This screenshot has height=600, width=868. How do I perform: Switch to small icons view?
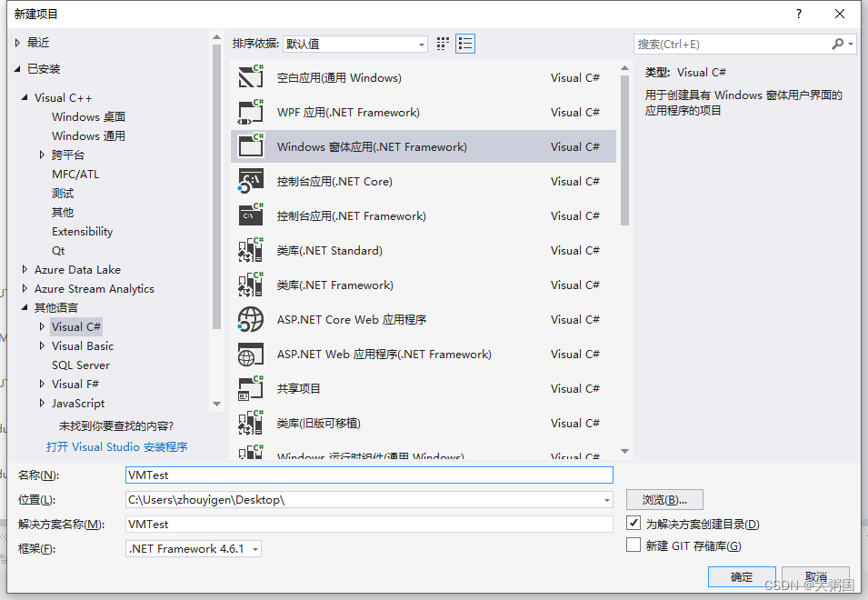(x=443, y=44)
